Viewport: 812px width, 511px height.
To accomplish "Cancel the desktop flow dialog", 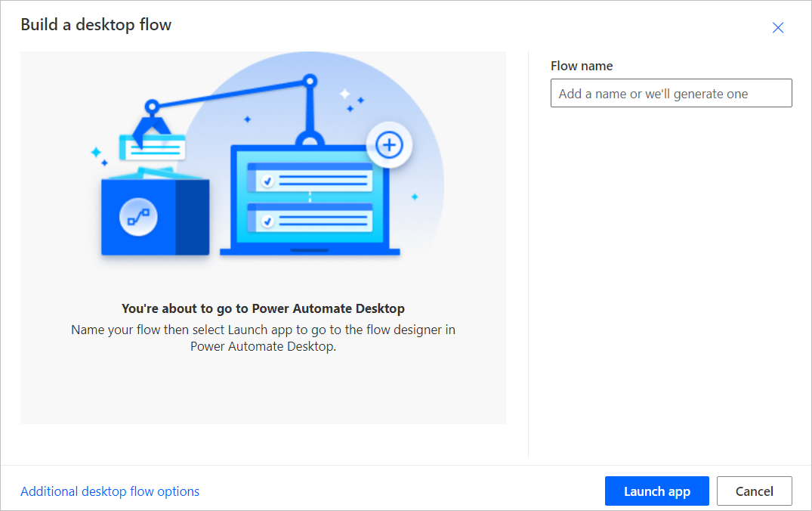I will pos(754,491).
